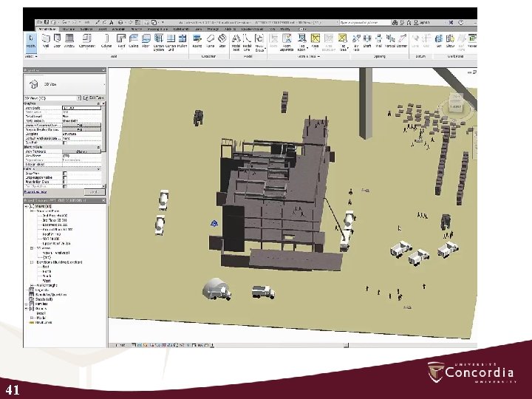Click the ViewCube in 3D view

pos(456,103)
